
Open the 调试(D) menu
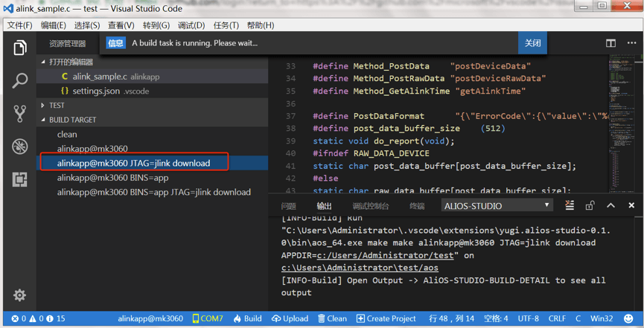point(191,25)
